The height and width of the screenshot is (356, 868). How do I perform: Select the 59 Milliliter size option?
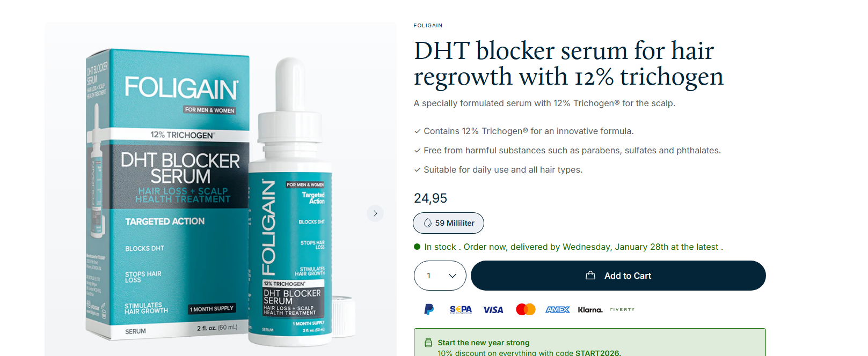pos(448,223)
